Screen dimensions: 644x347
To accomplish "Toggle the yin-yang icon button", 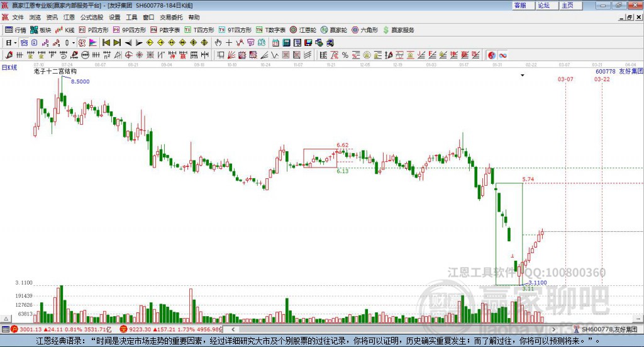I will (x=492, y=55).
